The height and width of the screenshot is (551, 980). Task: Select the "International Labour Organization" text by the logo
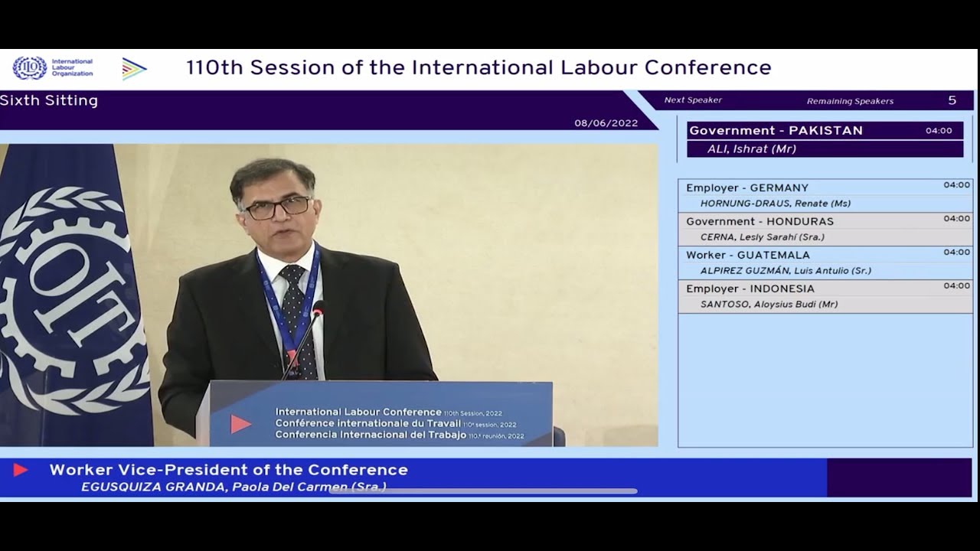pos(73,67)
